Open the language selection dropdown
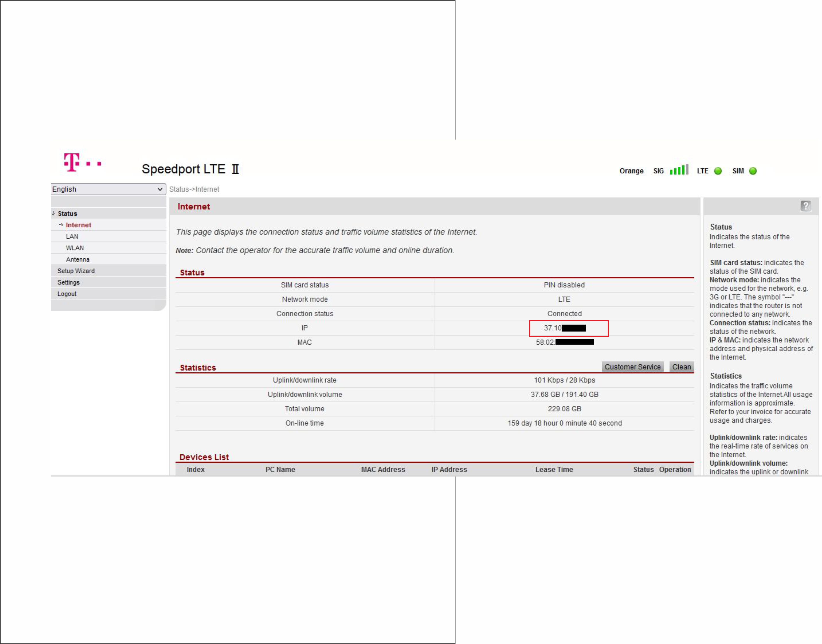822x644 pixels. [x=108, y=189]
